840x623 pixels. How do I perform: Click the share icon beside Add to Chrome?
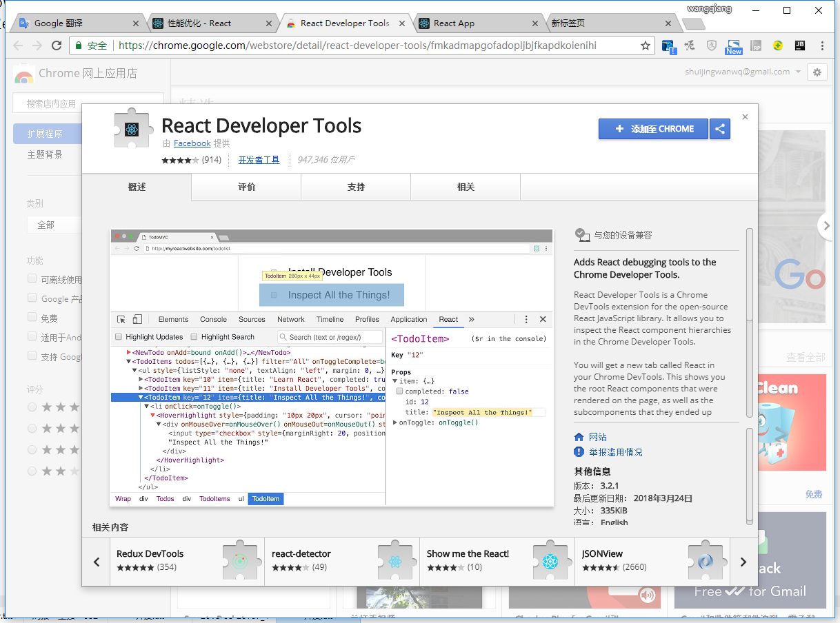point(720,129)
